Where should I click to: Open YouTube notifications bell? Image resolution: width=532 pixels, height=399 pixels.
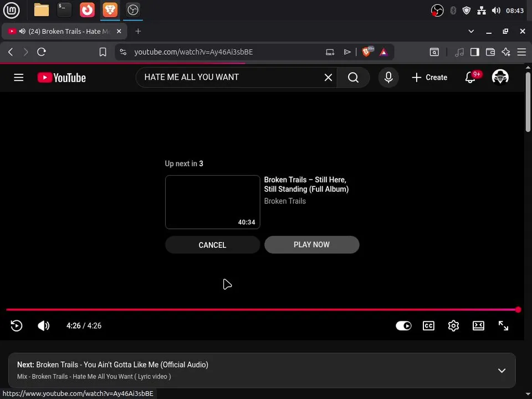(470, 78)
